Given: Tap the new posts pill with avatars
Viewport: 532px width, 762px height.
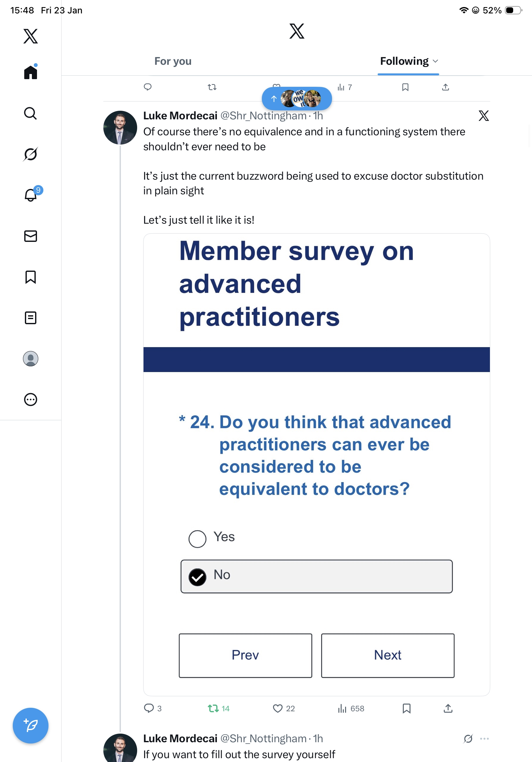Looking at the screenshot, I should click(x=297, y=99).
